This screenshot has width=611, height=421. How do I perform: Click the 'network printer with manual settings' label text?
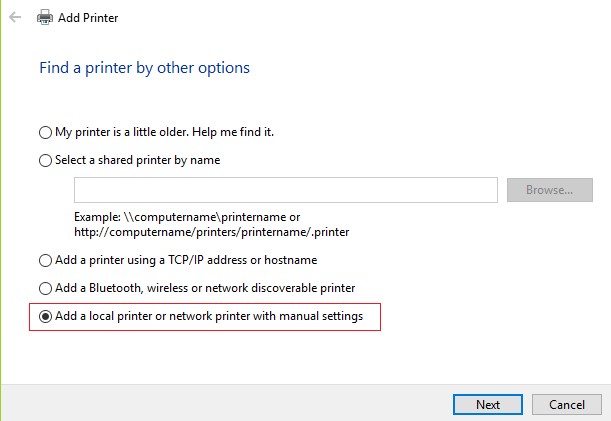266,316
